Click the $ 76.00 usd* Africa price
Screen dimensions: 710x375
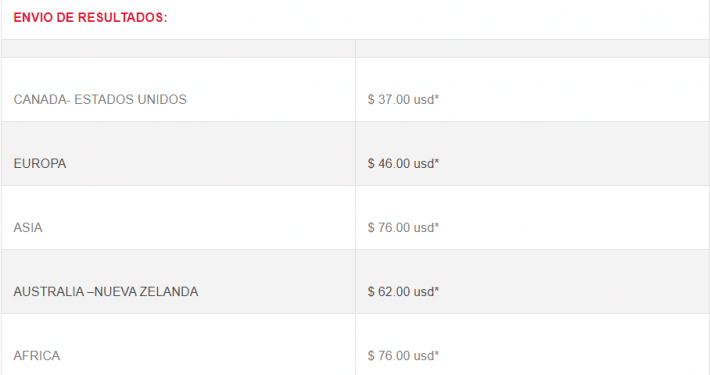pos(403,356)
